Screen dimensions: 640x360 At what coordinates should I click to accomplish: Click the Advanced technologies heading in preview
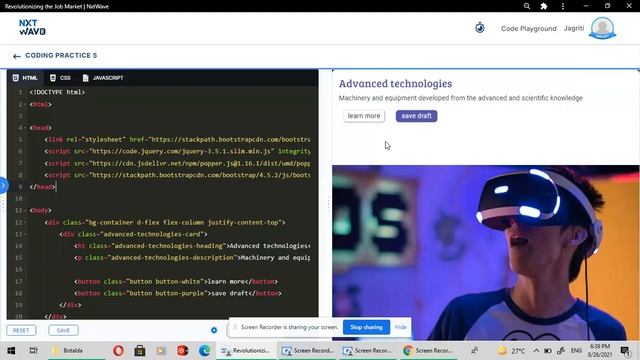(395, 84)
